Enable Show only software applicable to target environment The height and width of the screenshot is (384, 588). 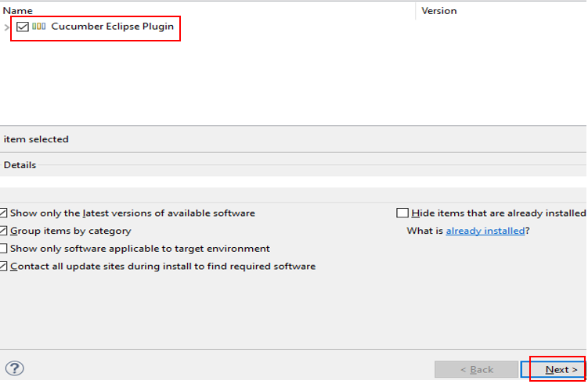3,249
